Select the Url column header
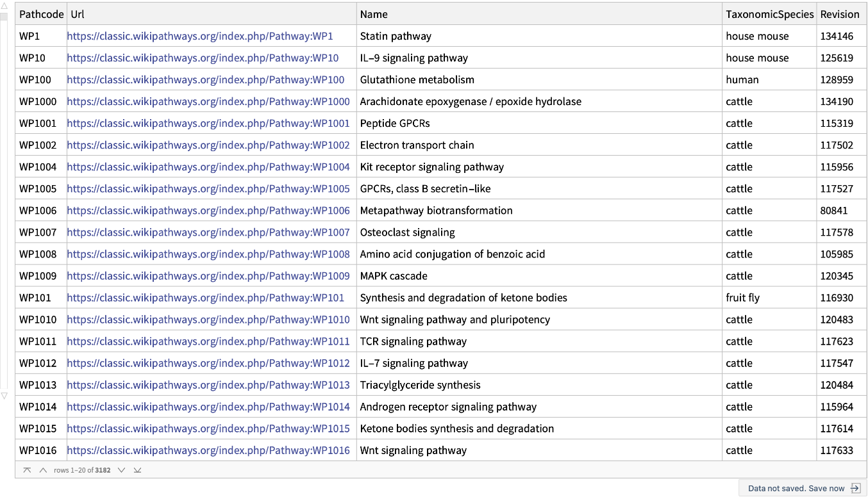Viewport: 868px width, 497px height. [x=78, y=14]
